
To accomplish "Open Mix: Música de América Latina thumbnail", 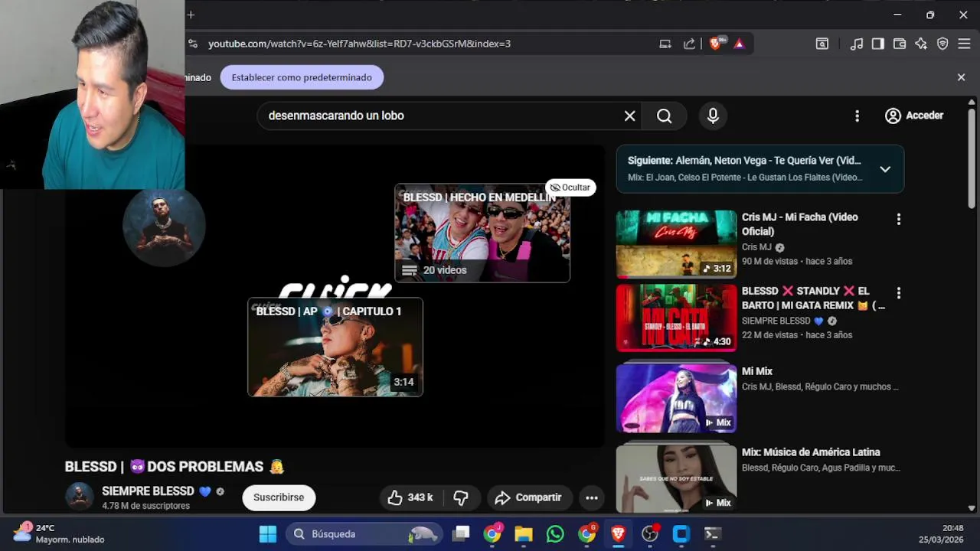I will pos(676,478).
